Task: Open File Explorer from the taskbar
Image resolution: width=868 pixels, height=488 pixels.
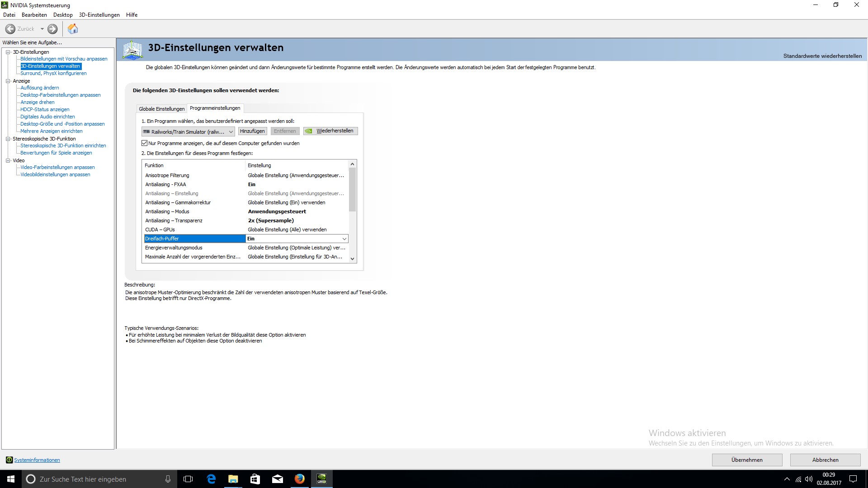Action: pos(233,479)
